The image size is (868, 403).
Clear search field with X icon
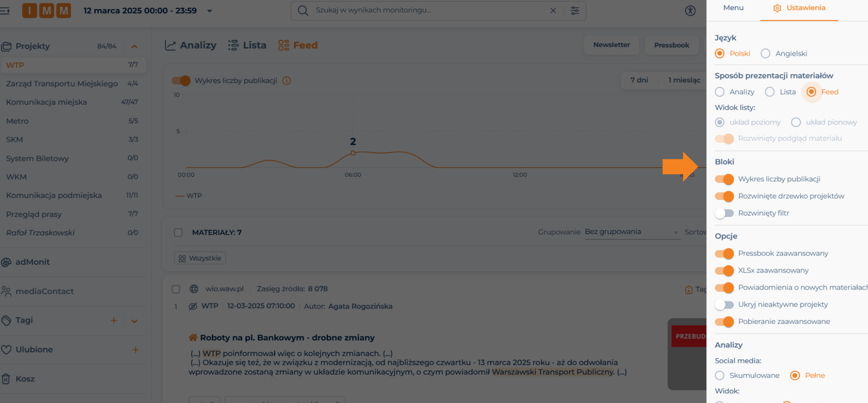click(x=553, y=11)
